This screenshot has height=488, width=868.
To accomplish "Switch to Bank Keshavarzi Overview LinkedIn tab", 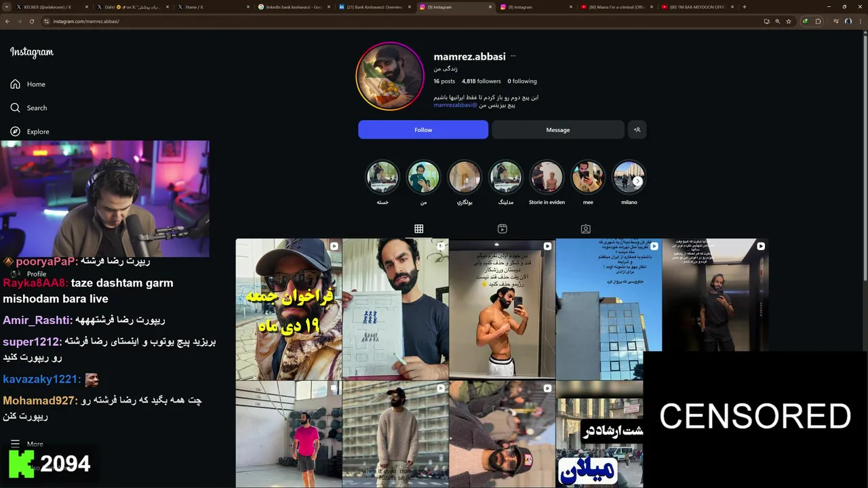I will (x=374, y=7).
